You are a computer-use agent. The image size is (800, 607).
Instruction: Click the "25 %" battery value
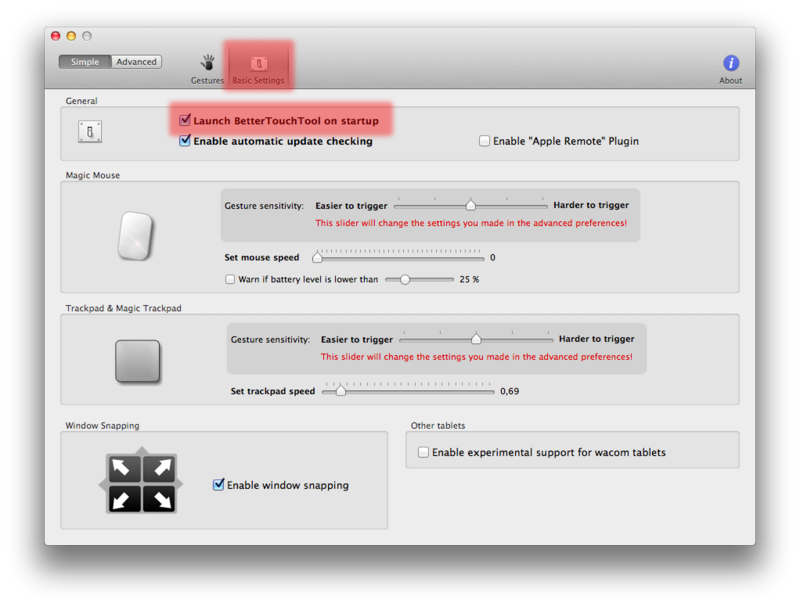click(469, 279)
